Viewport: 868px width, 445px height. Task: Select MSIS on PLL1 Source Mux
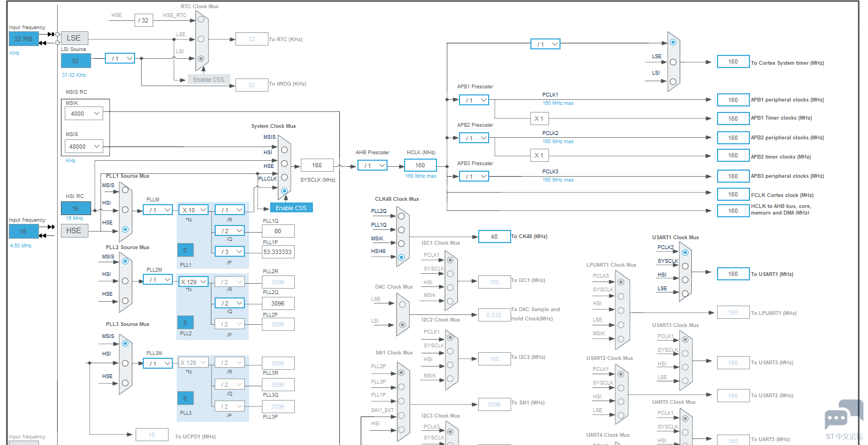point(125,190)
